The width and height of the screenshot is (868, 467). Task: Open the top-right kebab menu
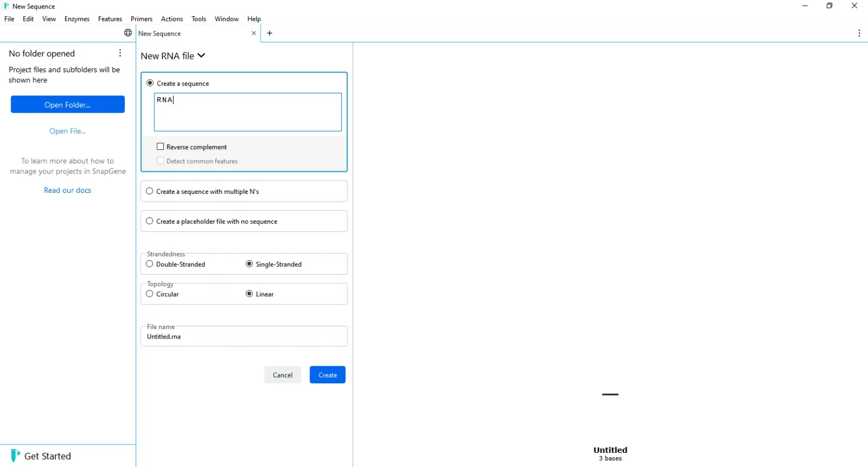point(859,33)
